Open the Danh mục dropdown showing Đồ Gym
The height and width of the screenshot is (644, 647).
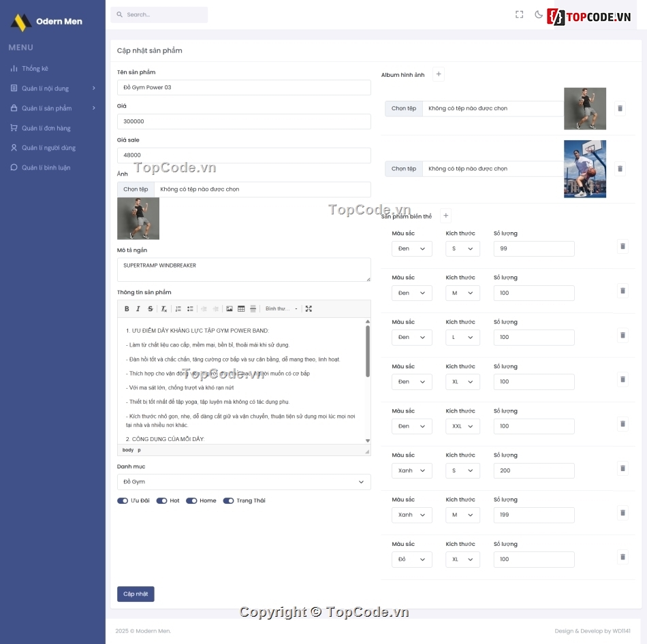pyautogui.click(x=244, y=482)
